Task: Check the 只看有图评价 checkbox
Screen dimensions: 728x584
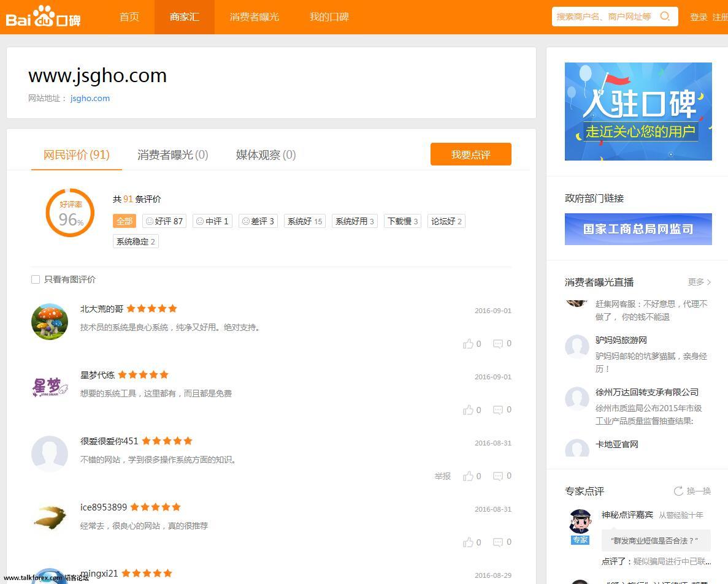Action: click(x=36, y=279)
